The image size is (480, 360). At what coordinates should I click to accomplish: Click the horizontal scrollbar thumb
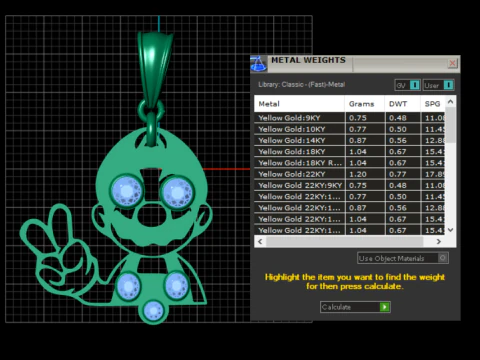[x=344, y=241]
